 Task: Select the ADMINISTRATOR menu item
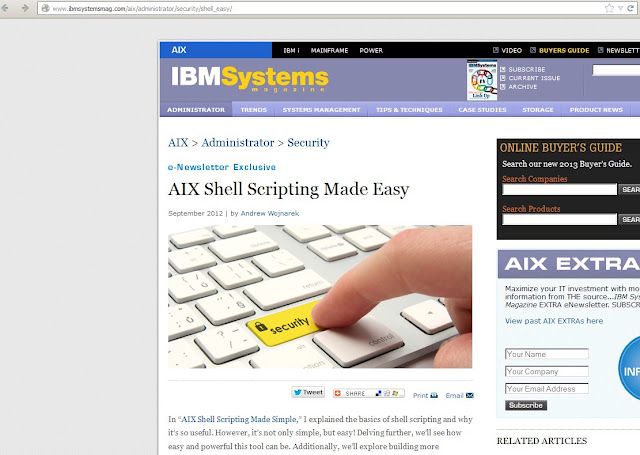[x=196, y=110]
